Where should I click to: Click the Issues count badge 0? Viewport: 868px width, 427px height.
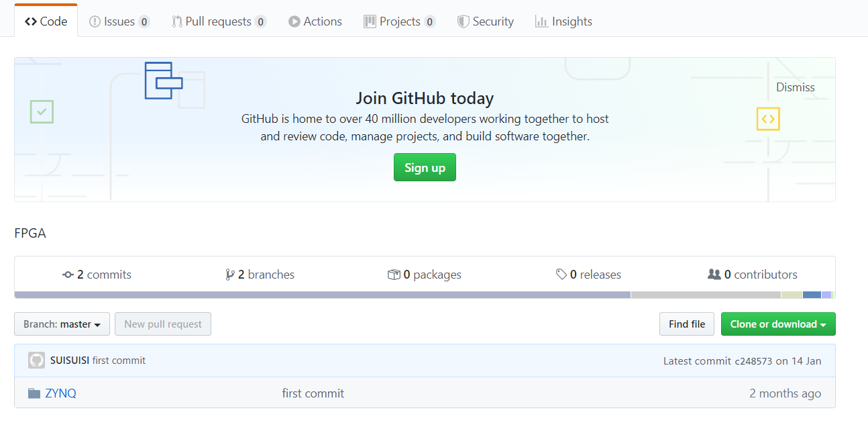(x=144, y=21)
